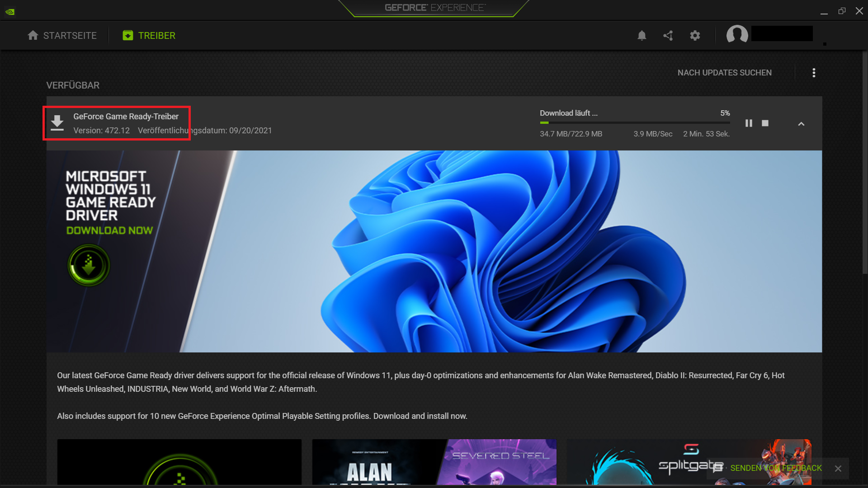Viewport: 868px width, 488px height.
Task: Stop the running download
Action: click(x=765, y=123)
